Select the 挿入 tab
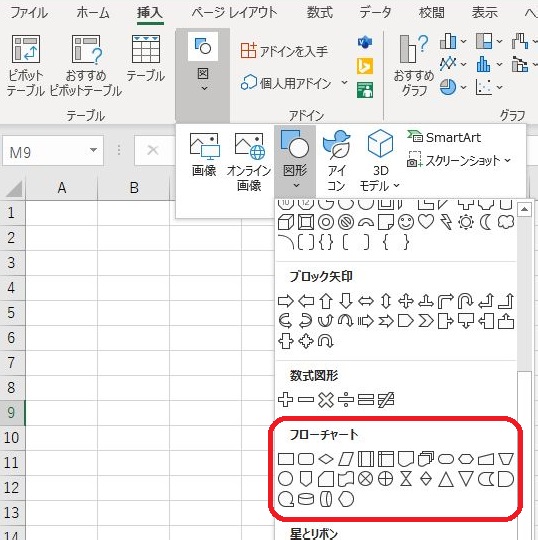The image size is (538, 540). click(150, 13)
